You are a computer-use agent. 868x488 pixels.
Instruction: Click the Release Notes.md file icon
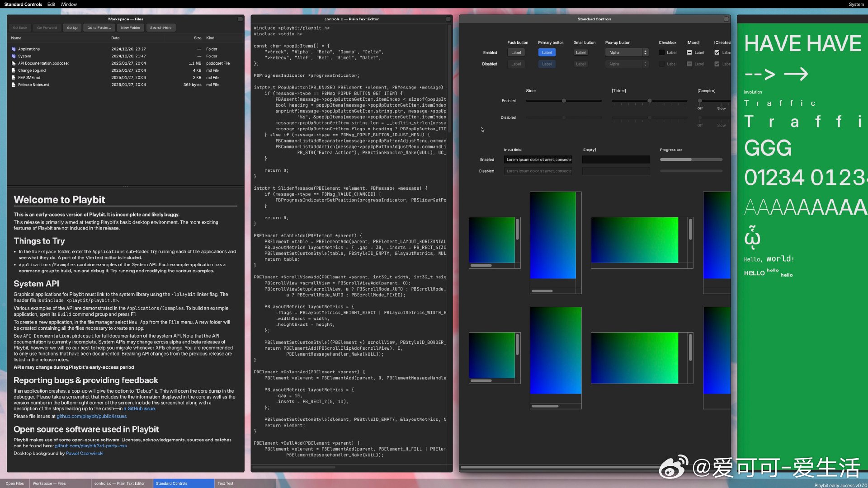coord(14,84)
